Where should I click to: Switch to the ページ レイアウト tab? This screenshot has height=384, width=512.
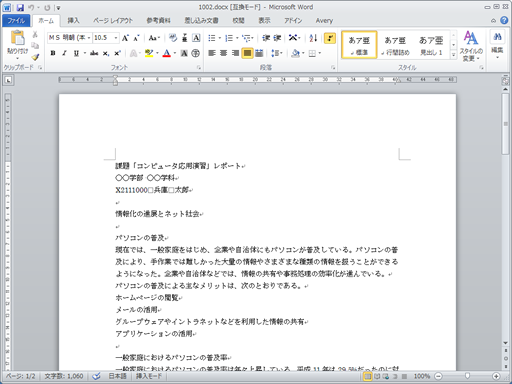tap(113, 21)
